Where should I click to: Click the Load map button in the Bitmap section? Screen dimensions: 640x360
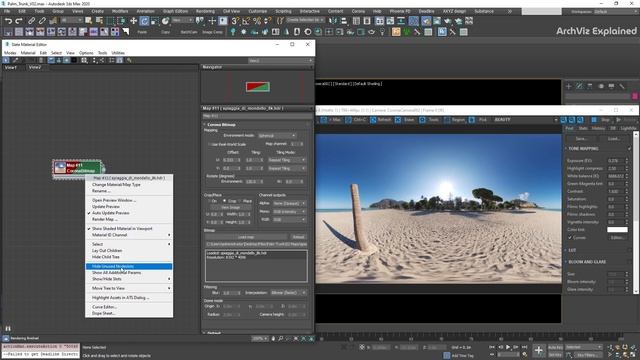(x=247, y=237)
